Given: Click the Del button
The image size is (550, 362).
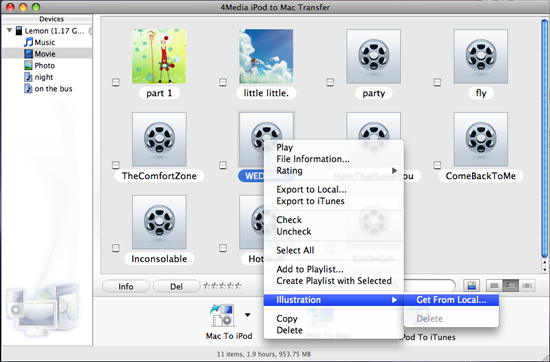Looking at the screenshot, I should pos(176,287).
